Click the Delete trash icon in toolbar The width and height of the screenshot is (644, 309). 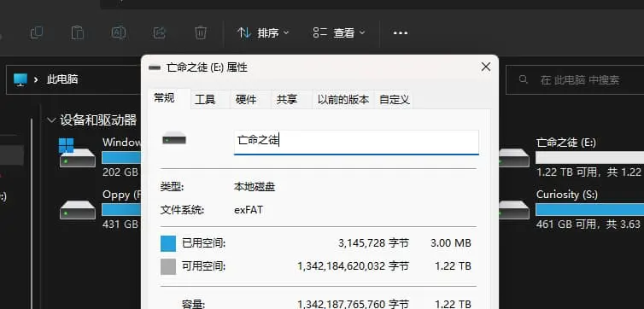[201, 32]
